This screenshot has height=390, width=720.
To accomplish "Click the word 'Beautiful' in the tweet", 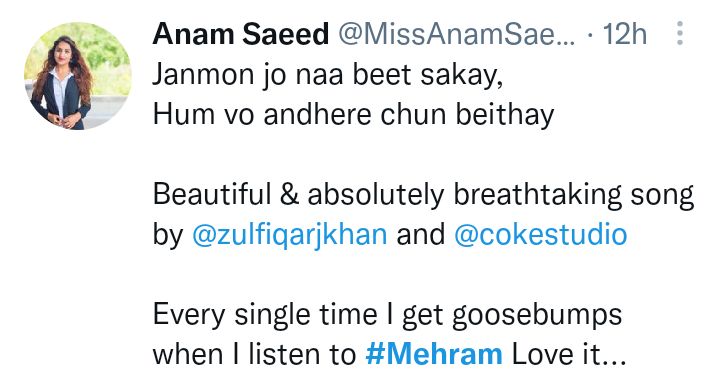I will click(212, 194).
